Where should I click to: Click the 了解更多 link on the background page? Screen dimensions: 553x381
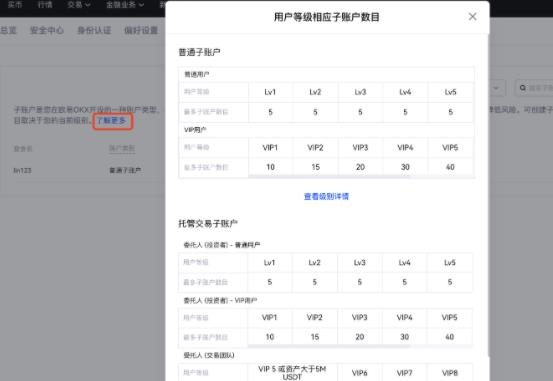[x=112, y=121]
